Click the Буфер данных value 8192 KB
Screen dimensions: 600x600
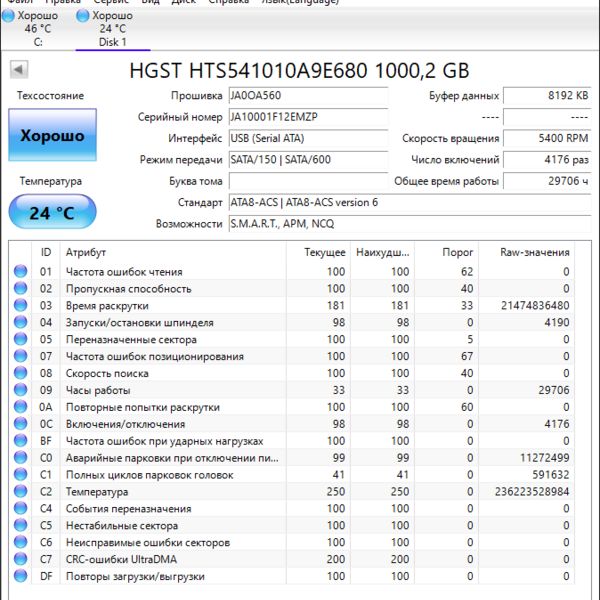[x=547, y=96]
